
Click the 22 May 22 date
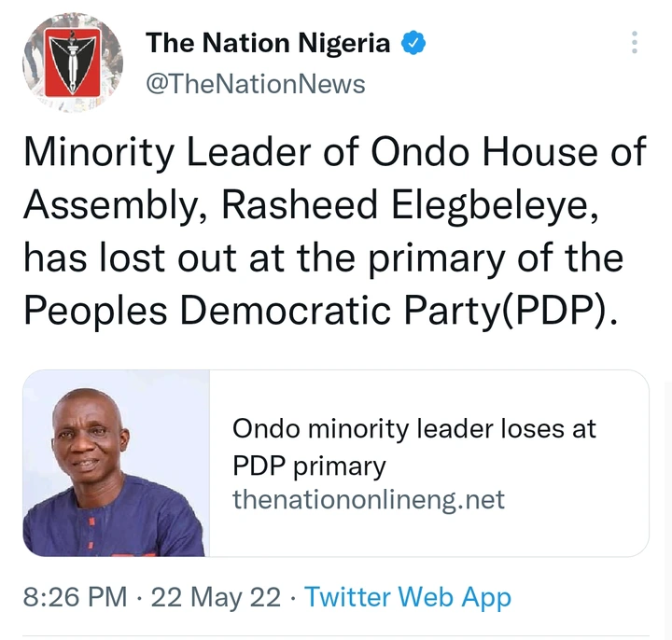tap(216, 597)
